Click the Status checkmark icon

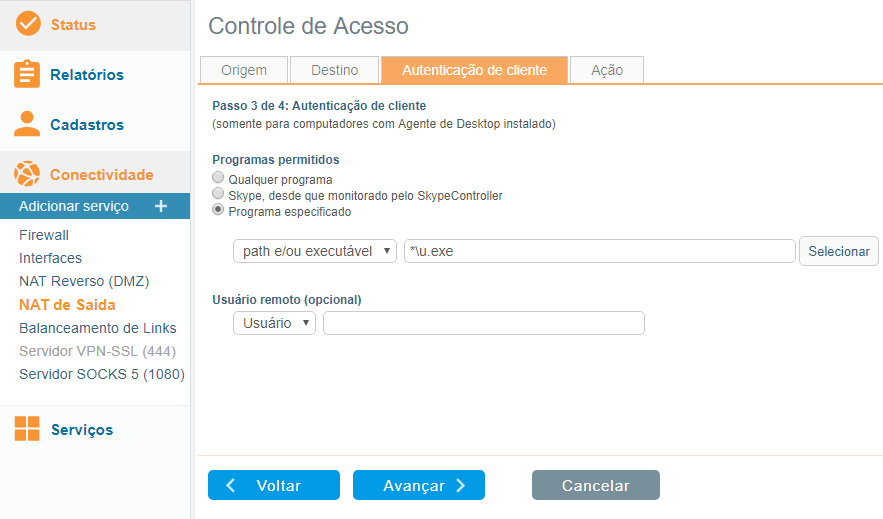point(28,24)
